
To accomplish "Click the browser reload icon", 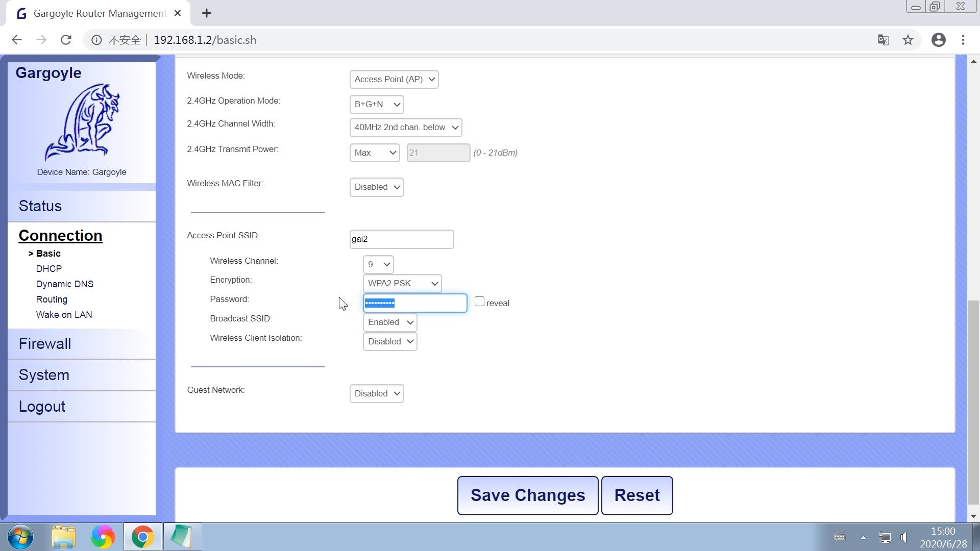I will coord(66,40).
